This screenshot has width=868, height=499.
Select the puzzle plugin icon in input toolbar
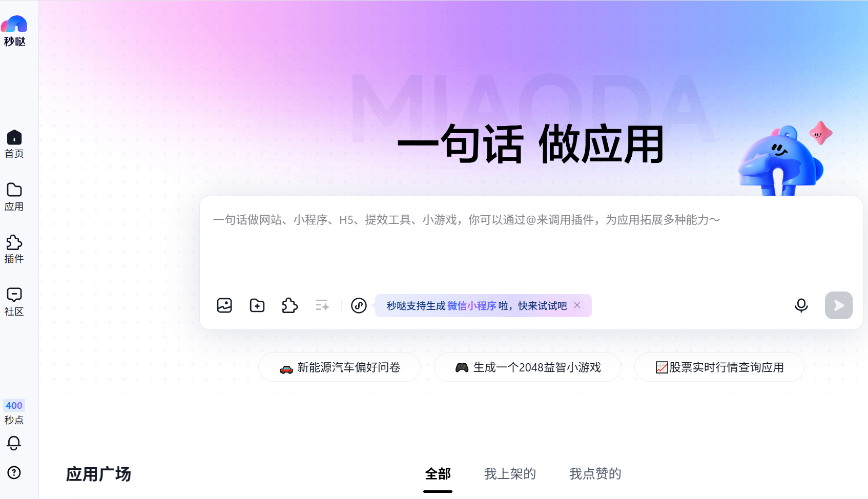[290, 305]
